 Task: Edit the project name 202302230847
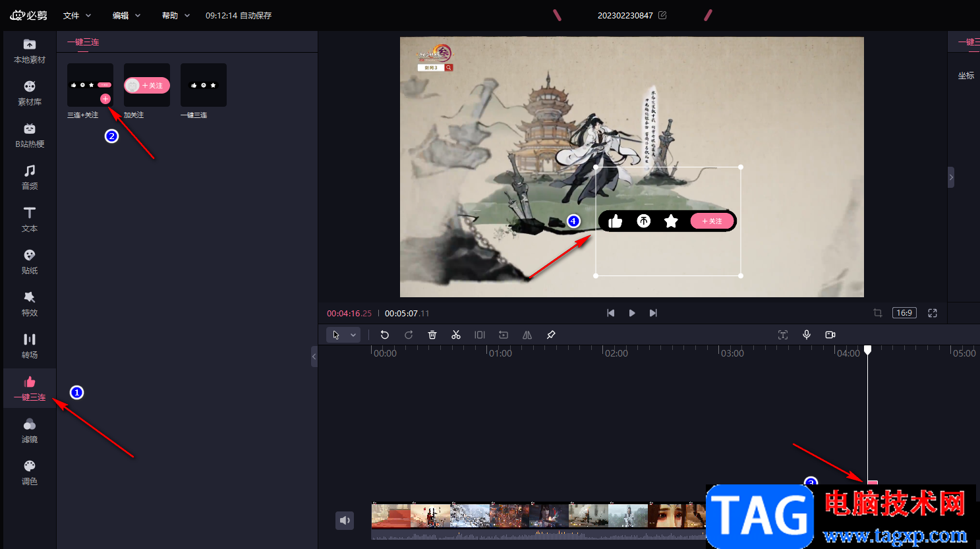click(x=662, y=15)
